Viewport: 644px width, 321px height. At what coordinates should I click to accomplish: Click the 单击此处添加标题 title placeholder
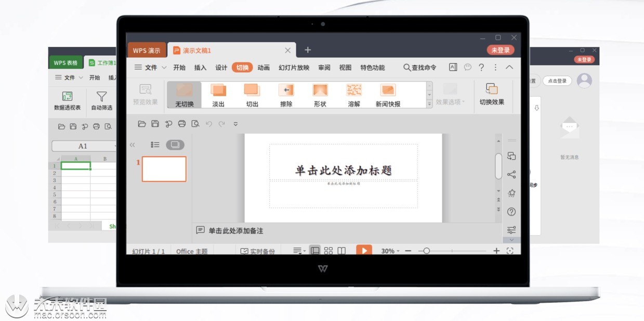click(x=344, y=170)
